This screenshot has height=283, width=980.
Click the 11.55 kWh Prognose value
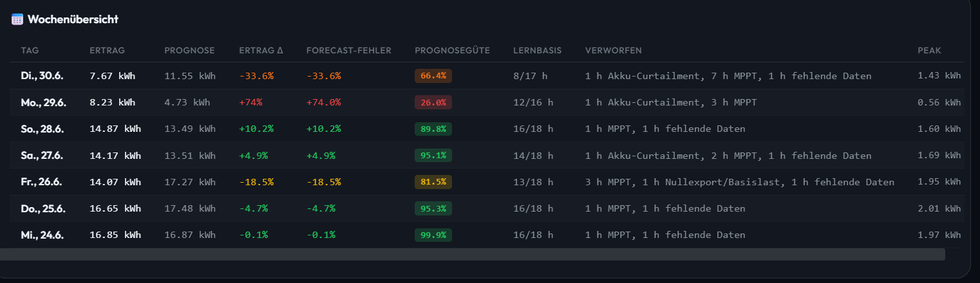190,76
